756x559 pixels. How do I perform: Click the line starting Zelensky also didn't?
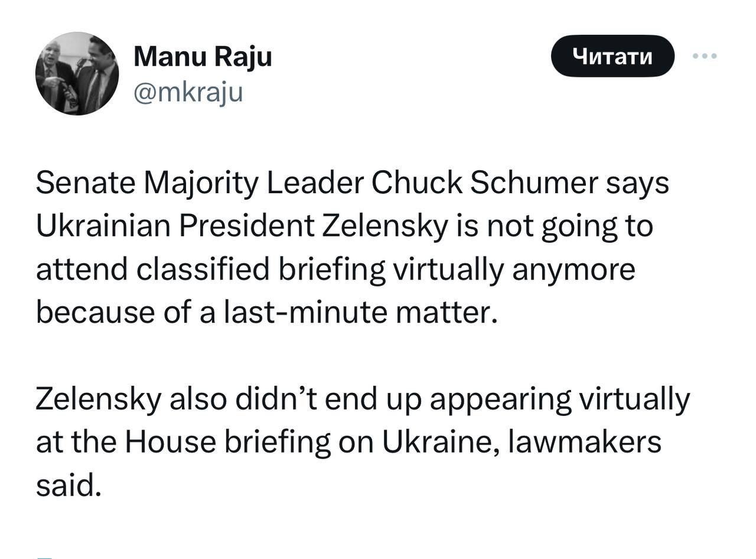coord(362,399)
